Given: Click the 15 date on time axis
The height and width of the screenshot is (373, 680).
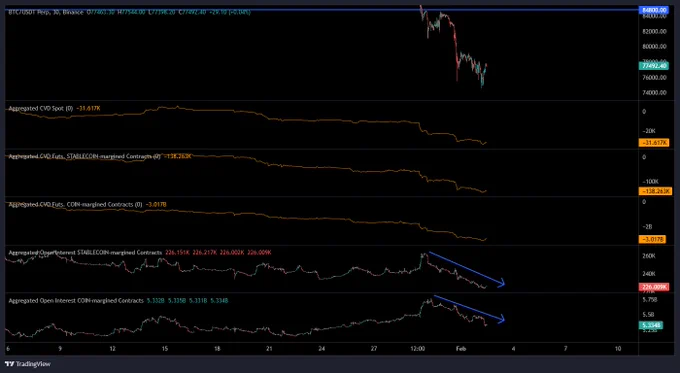Looking at the screenshot, I should click(165, 348).
